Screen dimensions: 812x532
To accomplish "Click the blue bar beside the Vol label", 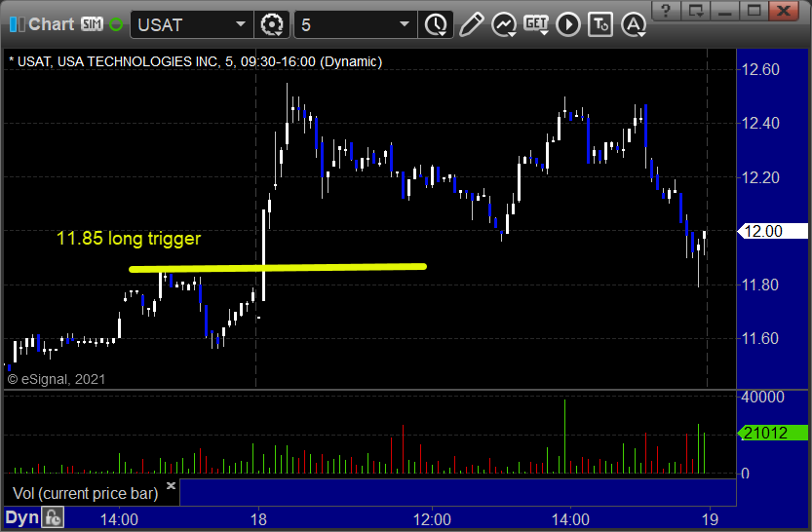I will (x=458, y=492).
